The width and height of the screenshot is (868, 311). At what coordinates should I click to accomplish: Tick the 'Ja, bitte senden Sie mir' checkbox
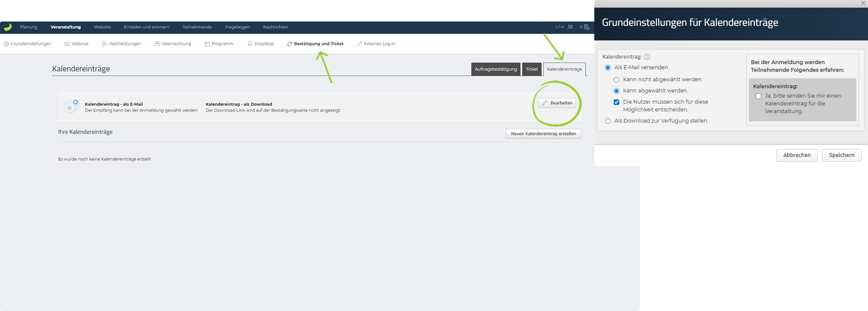coord(758,96)
